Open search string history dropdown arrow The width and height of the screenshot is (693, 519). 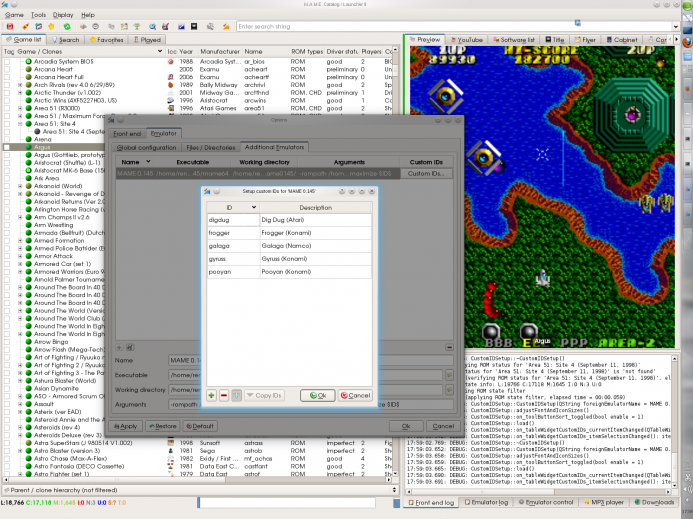(675, 27)
